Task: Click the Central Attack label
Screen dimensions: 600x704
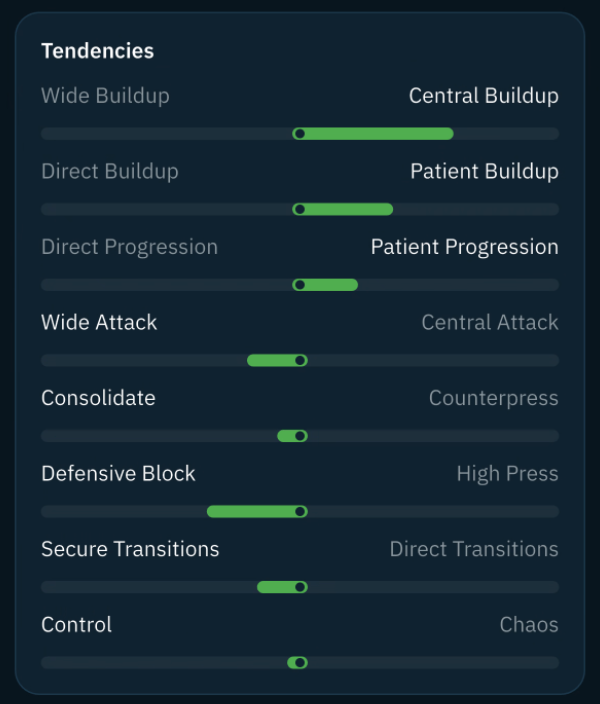Action: (x=490, y=322)
